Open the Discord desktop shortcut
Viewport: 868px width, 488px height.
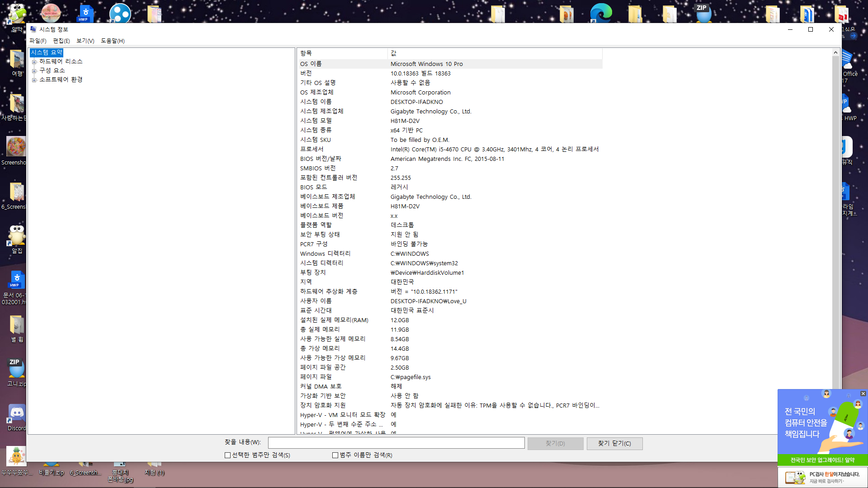[x=17, y=413]
